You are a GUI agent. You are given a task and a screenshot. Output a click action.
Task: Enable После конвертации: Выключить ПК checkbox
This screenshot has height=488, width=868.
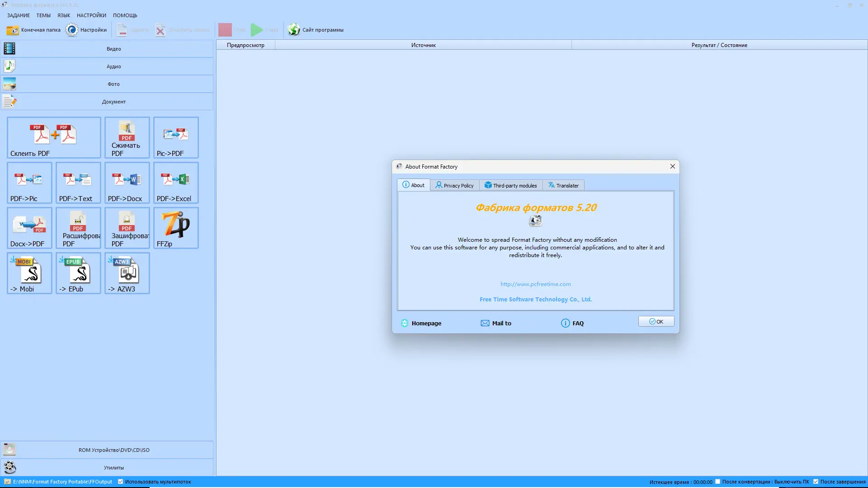click(717, 482)
